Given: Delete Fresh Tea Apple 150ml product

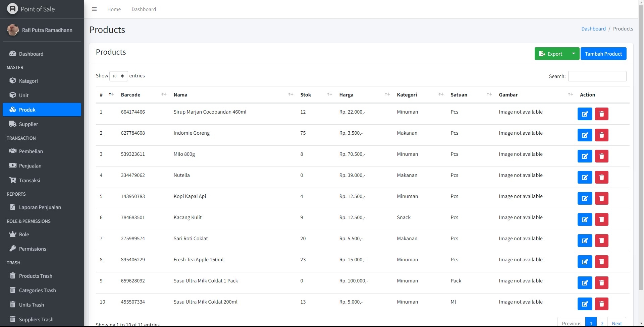Looking at the screenshot, I should pyautogui.click(x=601, y=262).
